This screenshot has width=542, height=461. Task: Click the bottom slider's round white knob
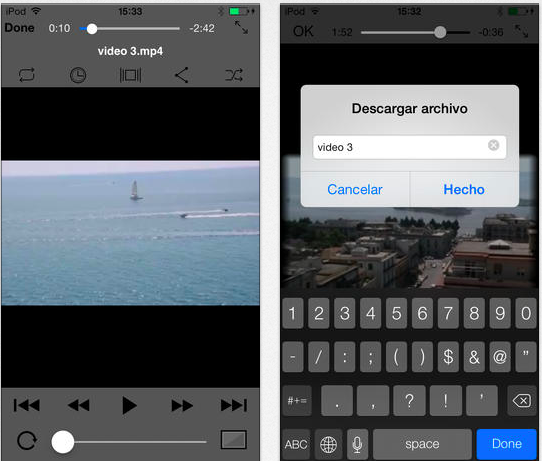[63, 442]
